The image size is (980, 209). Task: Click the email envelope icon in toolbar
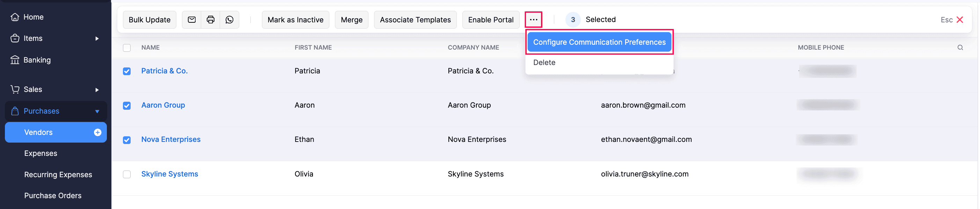(192, 20)
